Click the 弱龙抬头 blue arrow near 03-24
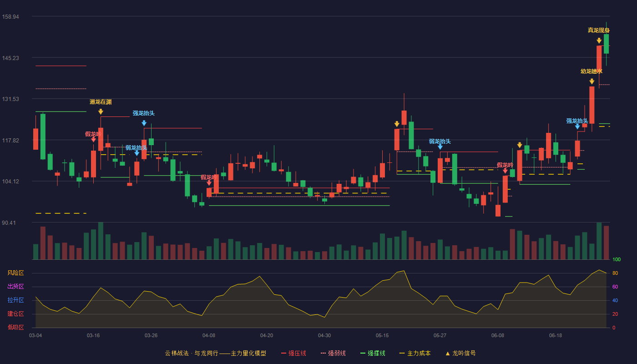This screenshot has width=637, height=364. coord(136,153)
